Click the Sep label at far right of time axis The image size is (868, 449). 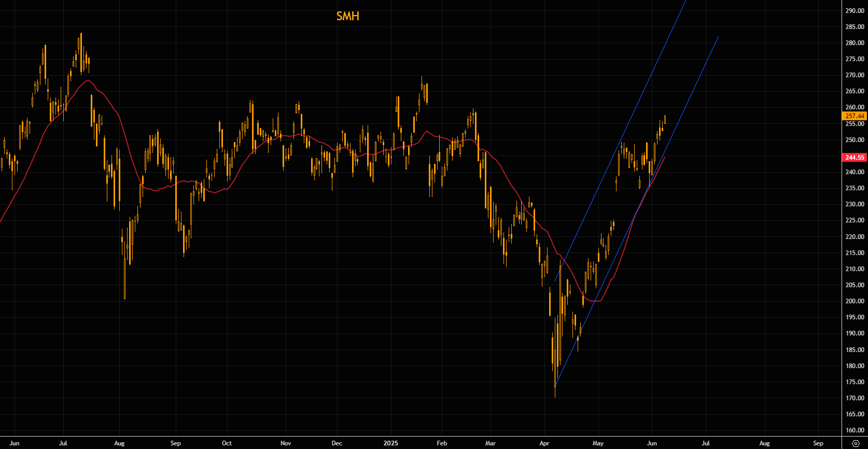click(818, 443)
